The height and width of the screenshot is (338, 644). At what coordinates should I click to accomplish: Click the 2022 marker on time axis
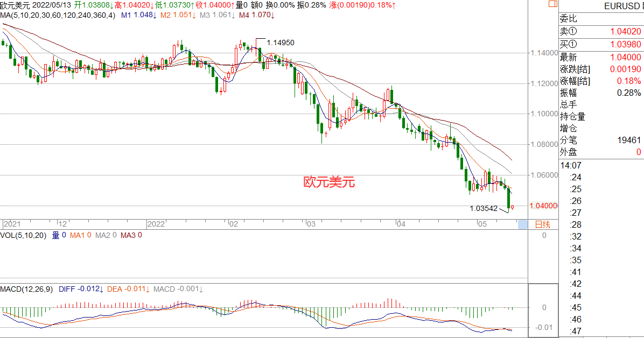point(156,223)
